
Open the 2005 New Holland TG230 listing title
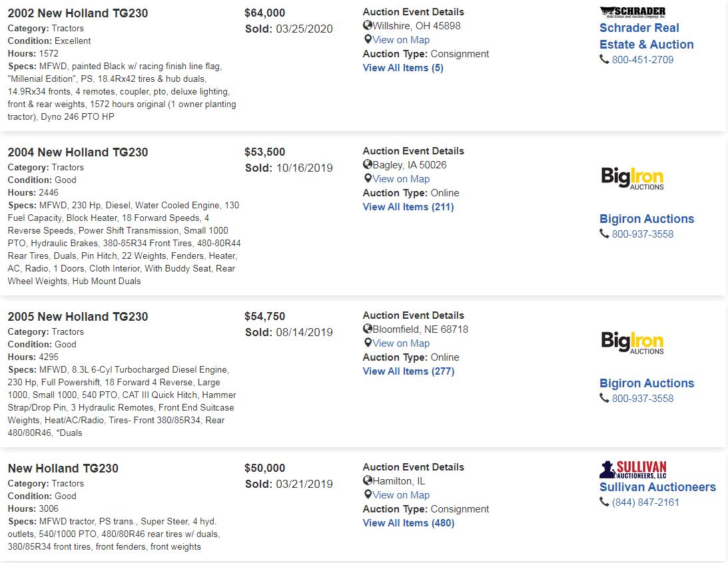[77, 316]
